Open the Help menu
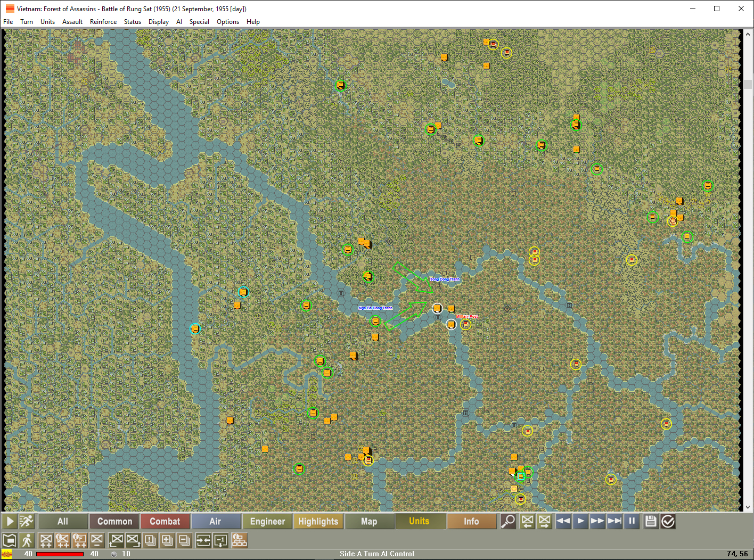Screen dimensions: 754x560 click(253, 22)
